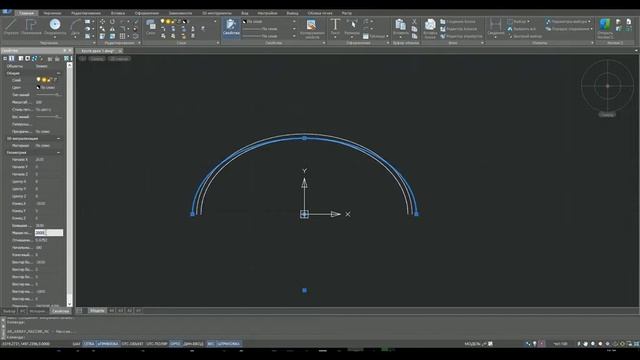This screenshot has width=640, height=360.
Task: Click the Insert Block (Вставка блока) icon
Action: coord(430,28)
